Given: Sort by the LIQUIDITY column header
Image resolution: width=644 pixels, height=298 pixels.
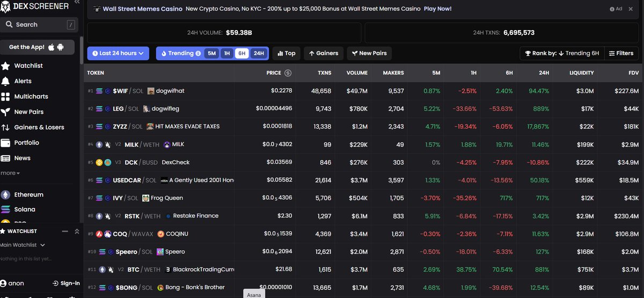Looking at the screenshot, I should [x=582, y=73].
